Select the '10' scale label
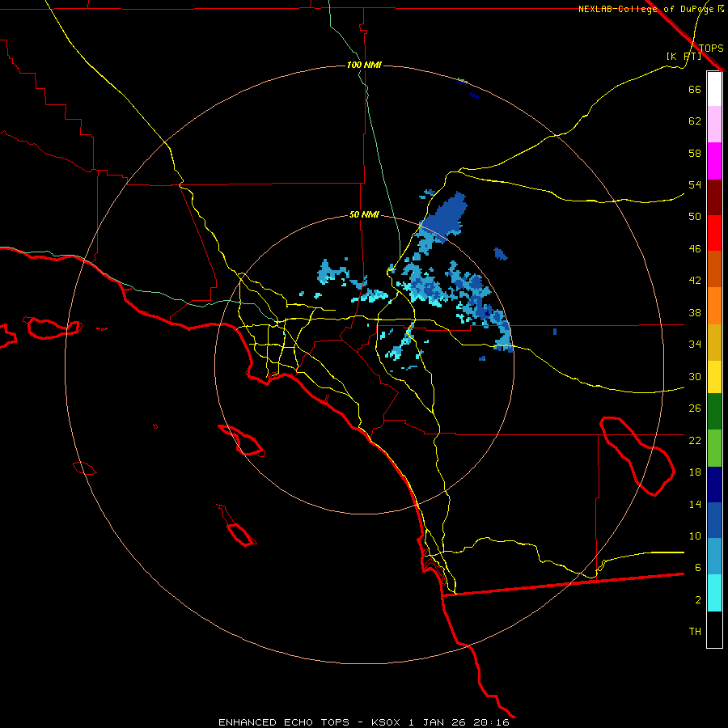The height and width of the screenshot is (728, 728). coord(695,536)
